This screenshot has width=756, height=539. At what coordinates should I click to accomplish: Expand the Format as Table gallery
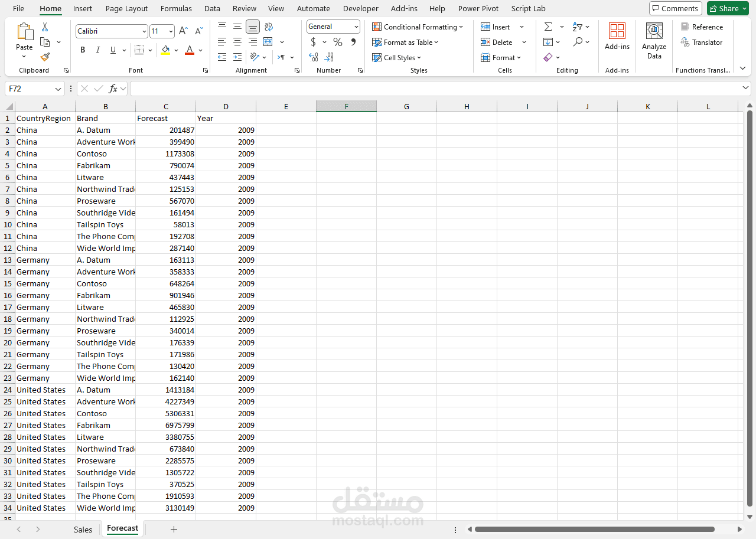405,42
